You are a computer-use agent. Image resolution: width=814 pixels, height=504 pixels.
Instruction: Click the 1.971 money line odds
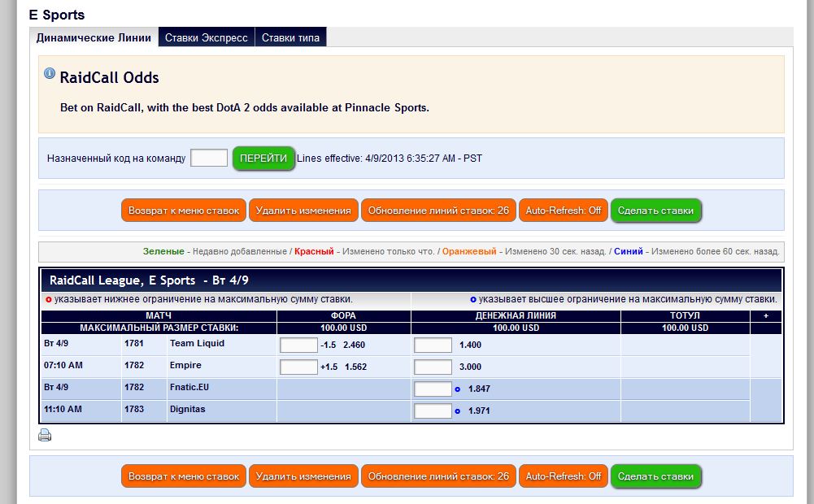pyautogui.click(x=479, y=411)
